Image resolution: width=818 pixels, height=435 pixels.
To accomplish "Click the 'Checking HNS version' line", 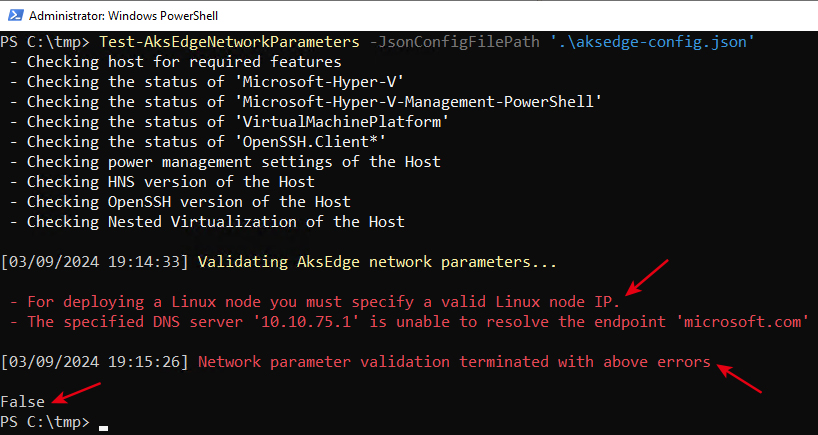I will point(162,182).
